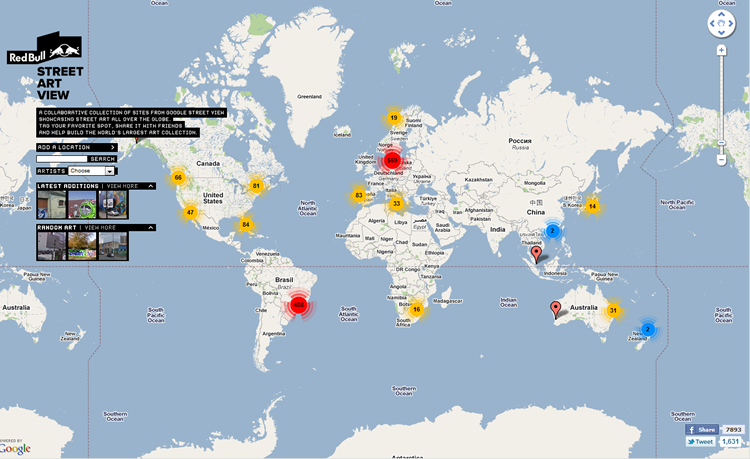This screenshot has height=459, width=750.
Task: Click the Google logo at the map corner
Action: point(14,448)
